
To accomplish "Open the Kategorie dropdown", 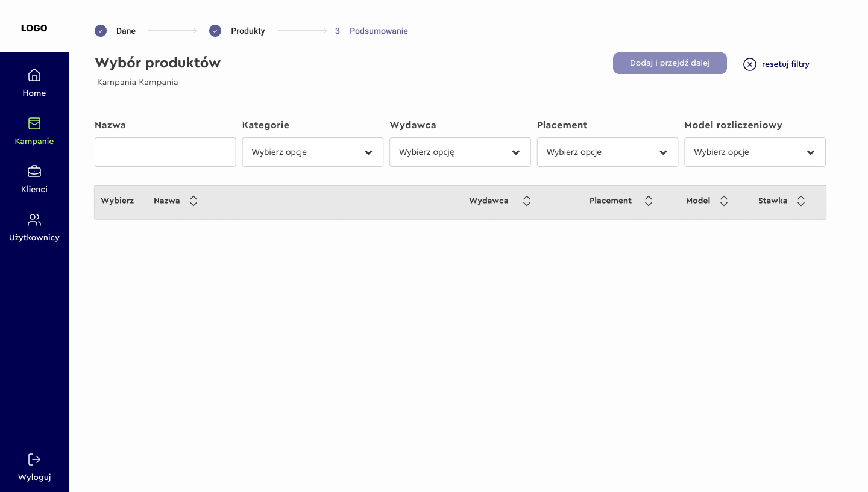I will pyautogui.click(x=313, y=152).
